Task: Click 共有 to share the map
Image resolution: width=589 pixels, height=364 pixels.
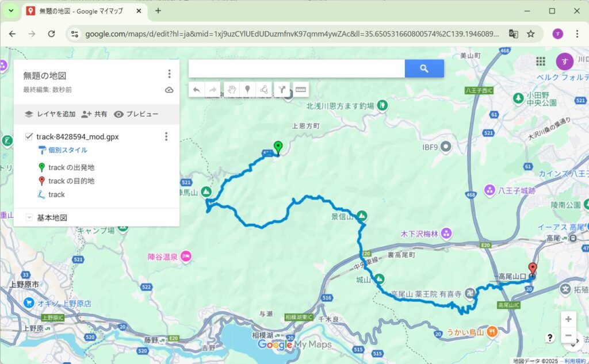Action: click(x=94, y=114)
